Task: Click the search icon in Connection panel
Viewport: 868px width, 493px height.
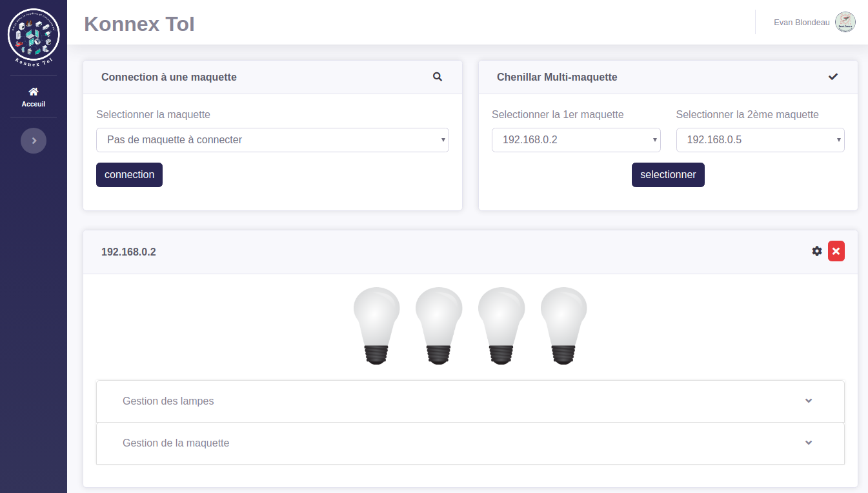Action: coord(438,77)
